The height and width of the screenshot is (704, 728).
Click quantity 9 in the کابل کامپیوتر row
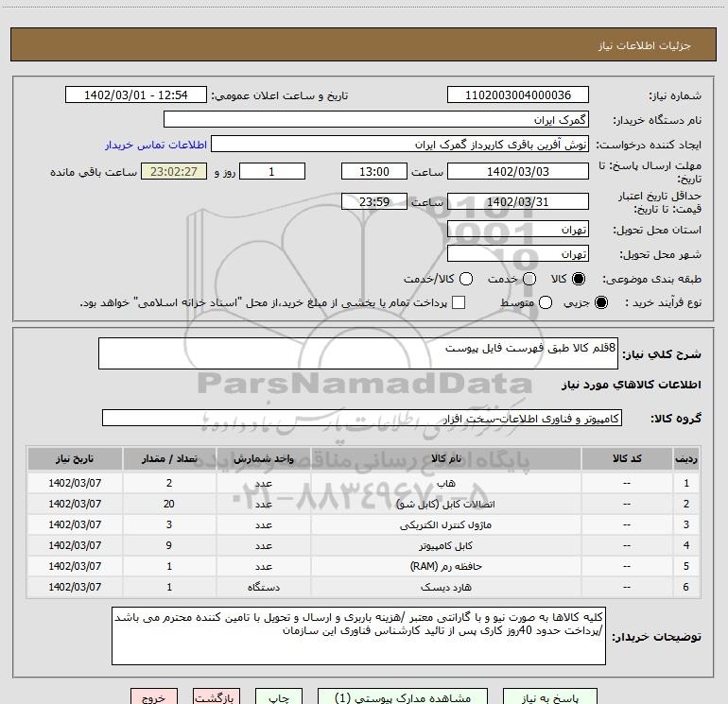click(x=169, y=546)
